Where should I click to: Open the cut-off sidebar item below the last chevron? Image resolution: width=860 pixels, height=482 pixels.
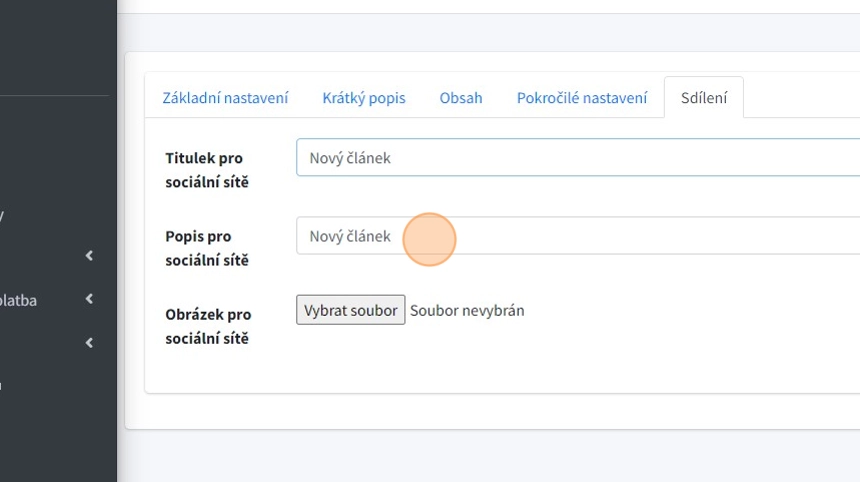(3, 385)
